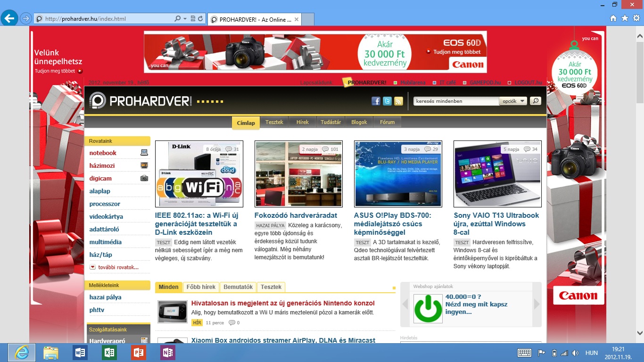Image resolution: width=644 pixels, height=362 pixels.
Task: Click the site search magnifier button
Action: [x=535, y=101]
